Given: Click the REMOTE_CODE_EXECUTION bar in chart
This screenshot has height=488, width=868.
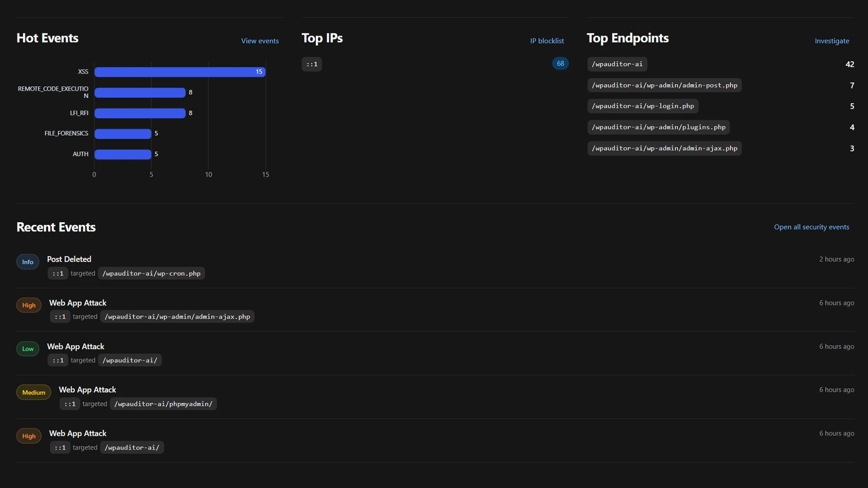Looking at the screenshot, I should (x=140, y=93).
